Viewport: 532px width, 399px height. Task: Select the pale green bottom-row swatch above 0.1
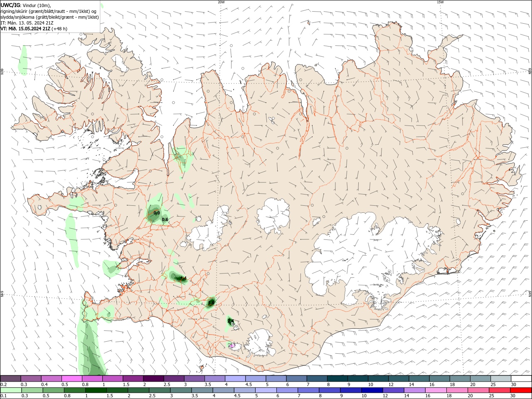coord(10,390)
